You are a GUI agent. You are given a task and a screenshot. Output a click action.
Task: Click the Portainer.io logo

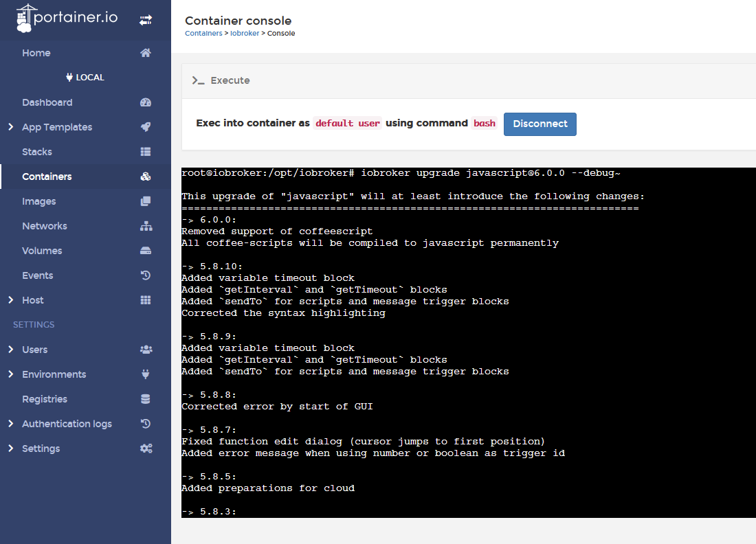coord(67,18)
